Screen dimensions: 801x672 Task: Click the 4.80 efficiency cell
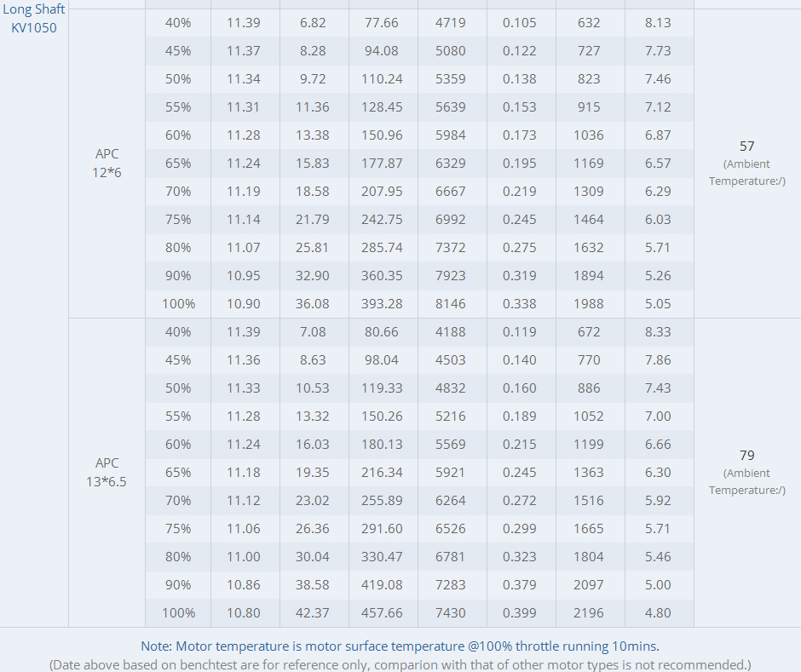[658, 613]
